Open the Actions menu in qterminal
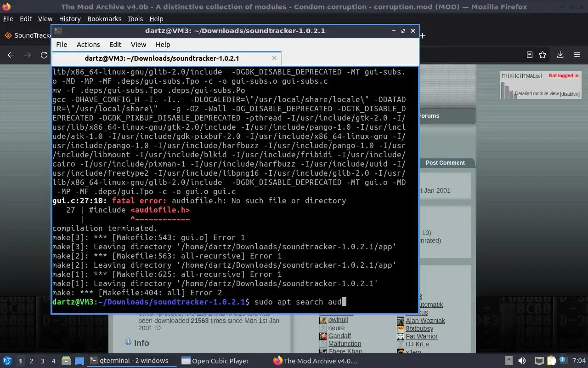Screen dimensions: 588x368 pyautogui.click(x=88, y=45)
